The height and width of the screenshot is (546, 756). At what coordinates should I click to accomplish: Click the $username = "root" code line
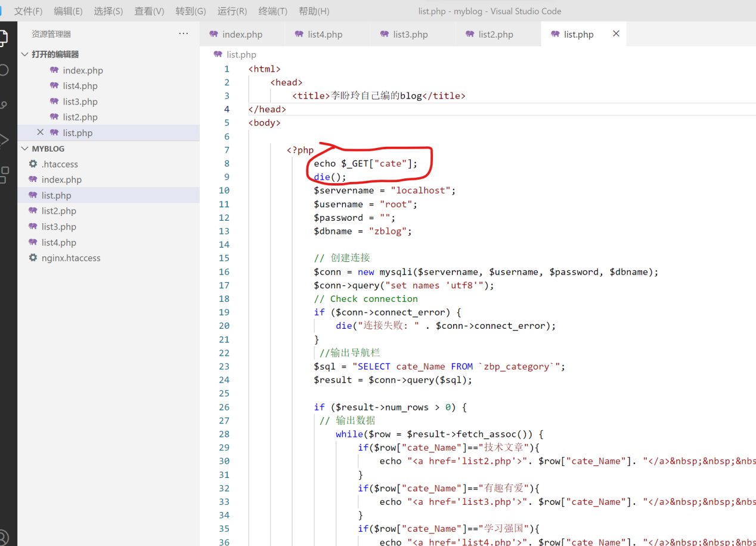pos(366,204)
